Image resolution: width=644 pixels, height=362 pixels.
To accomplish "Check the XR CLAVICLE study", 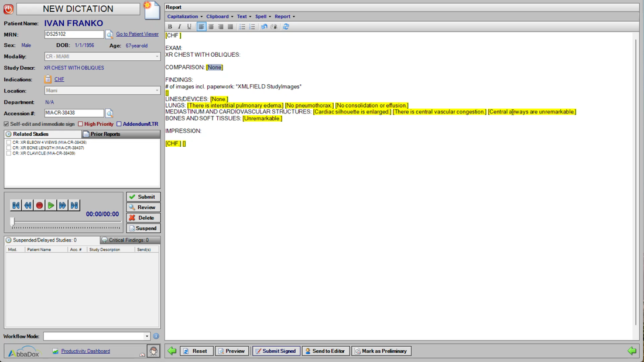I will point(9,153).
